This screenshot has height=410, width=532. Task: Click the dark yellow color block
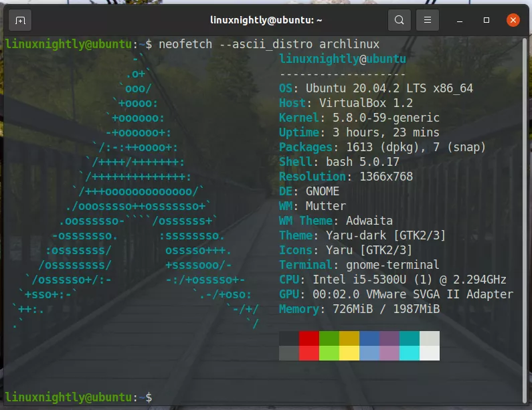coord(349,338)
